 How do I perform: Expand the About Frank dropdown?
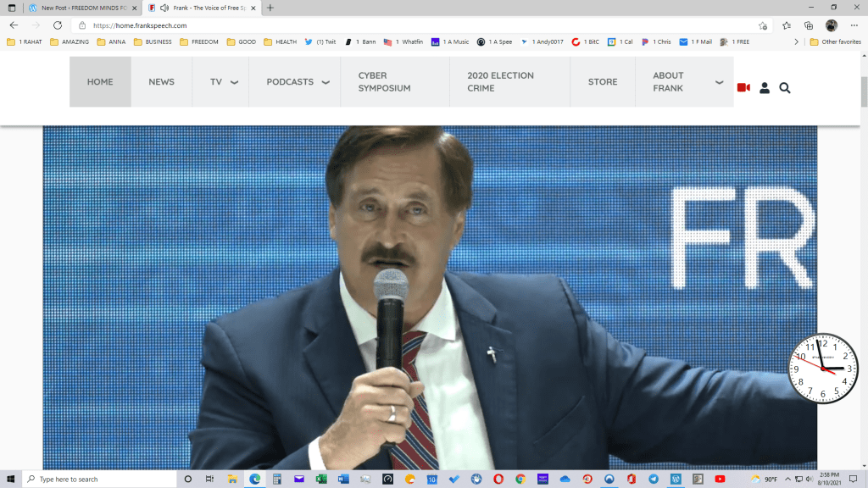[719, 82]
